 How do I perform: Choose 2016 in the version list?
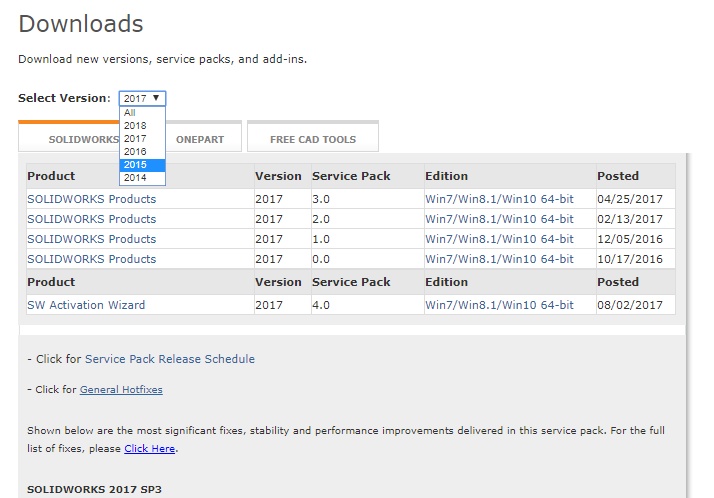142,152
